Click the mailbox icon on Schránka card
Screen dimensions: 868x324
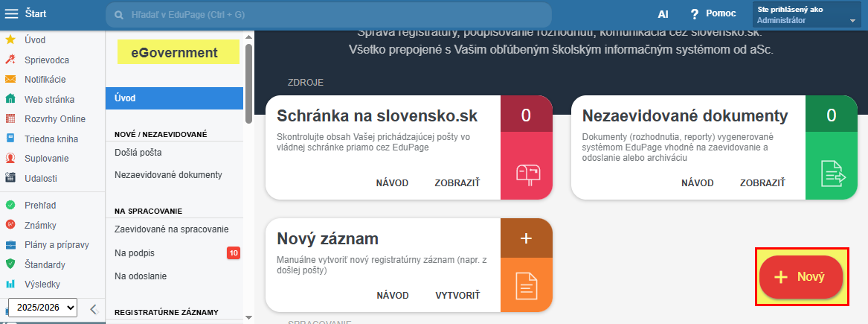pyautogui.click(x=527, y=173)
